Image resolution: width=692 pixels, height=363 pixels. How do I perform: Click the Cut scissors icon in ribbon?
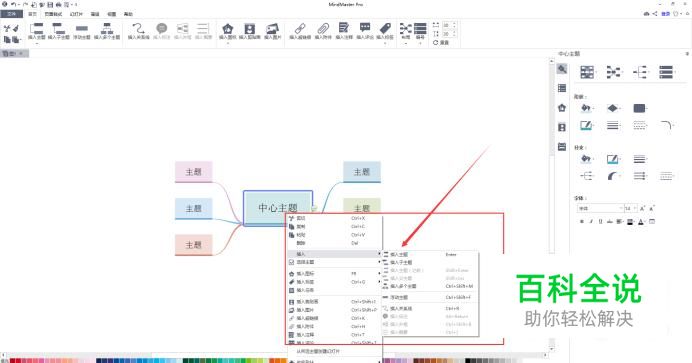[x=7, y=29]
